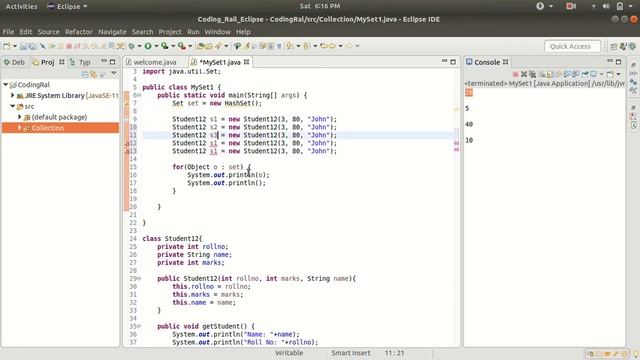Click the Smart Insert status bar text

(x=351, y=353)
